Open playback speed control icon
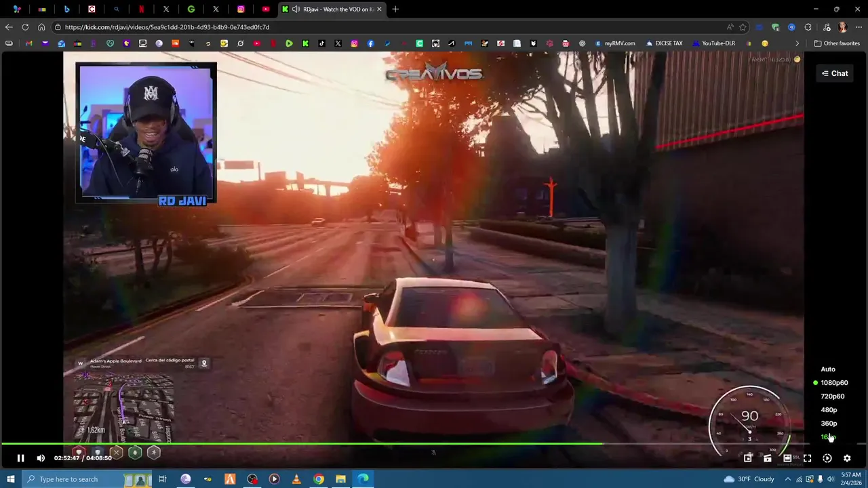The width and height of the screenshot is (868, 488). pos(827,458)
